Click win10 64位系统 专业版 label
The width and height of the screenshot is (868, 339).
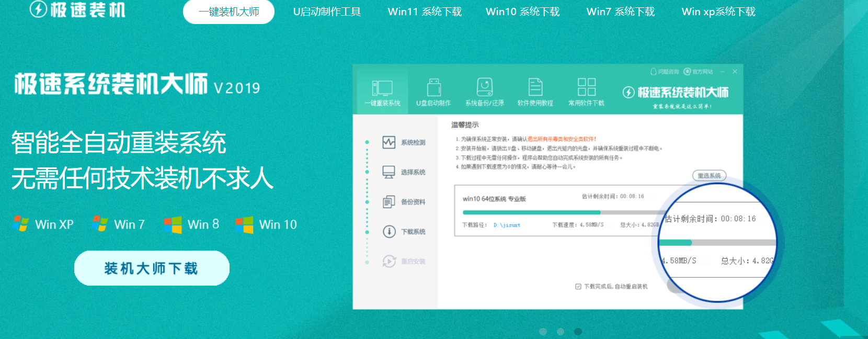point(494,199)
